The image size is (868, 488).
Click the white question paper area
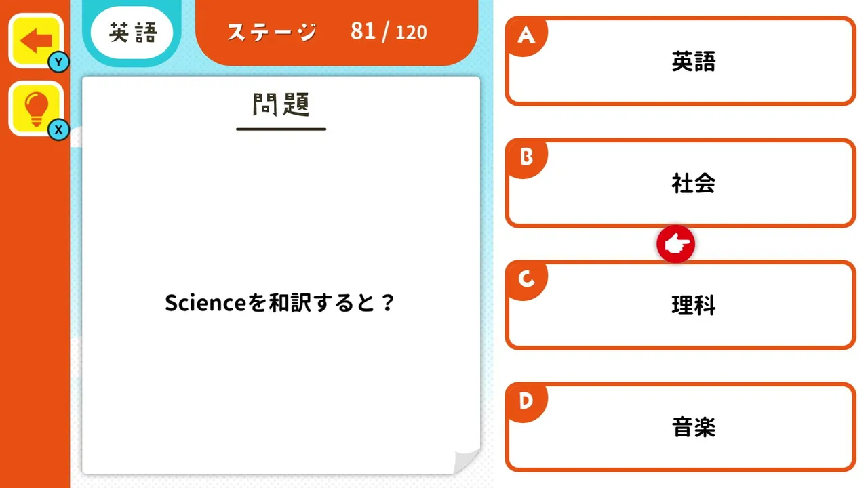tap(281, 275)
